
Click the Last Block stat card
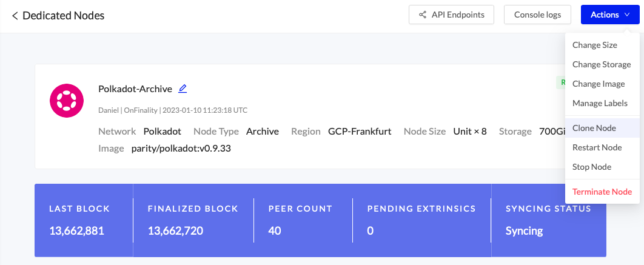click(83, 220)
